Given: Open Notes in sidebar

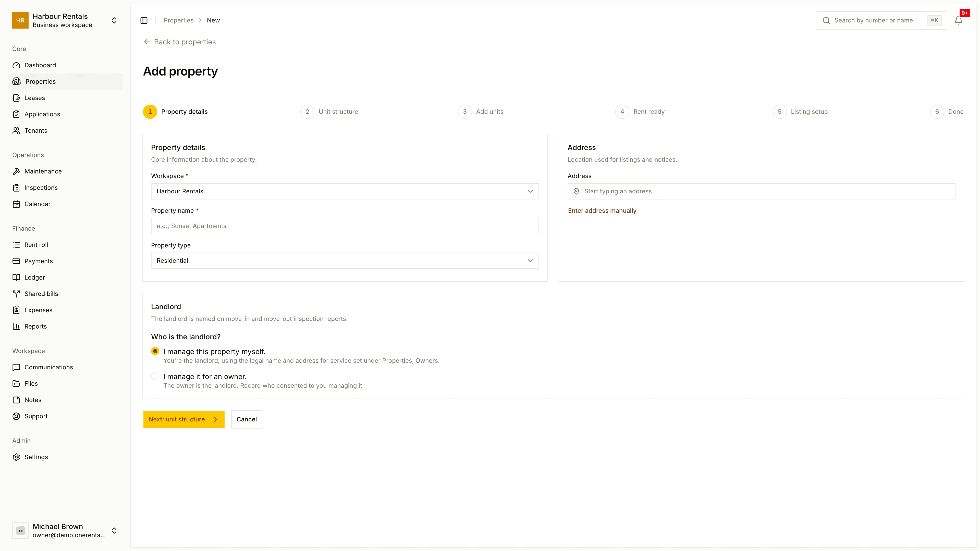Looking at the screenshot, I should pos(65,400).
